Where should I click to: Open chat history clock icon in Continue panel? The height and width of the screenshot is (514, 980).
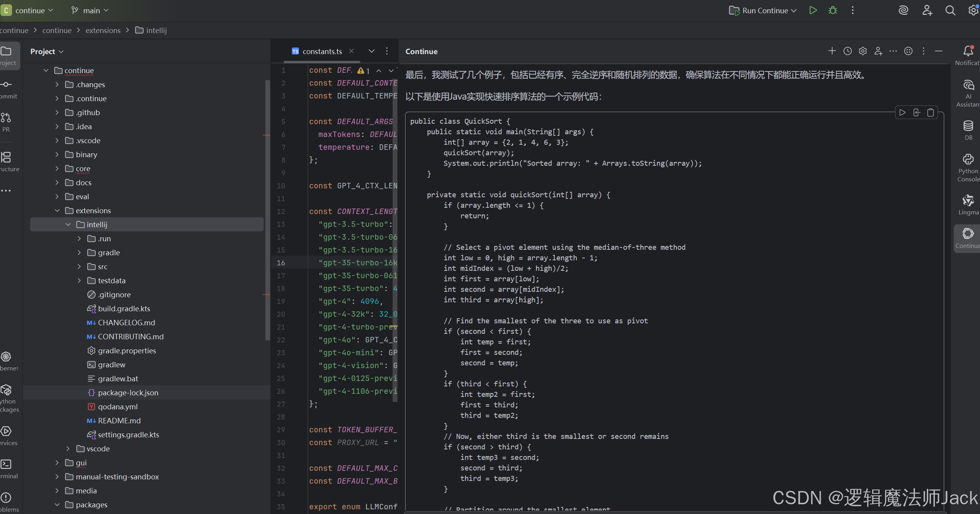click(x=847, y=51)
